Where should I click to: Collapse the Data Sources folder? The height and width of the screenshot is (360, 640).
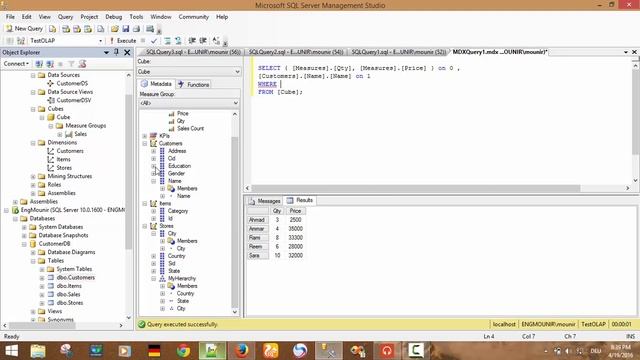click(33, 76)
